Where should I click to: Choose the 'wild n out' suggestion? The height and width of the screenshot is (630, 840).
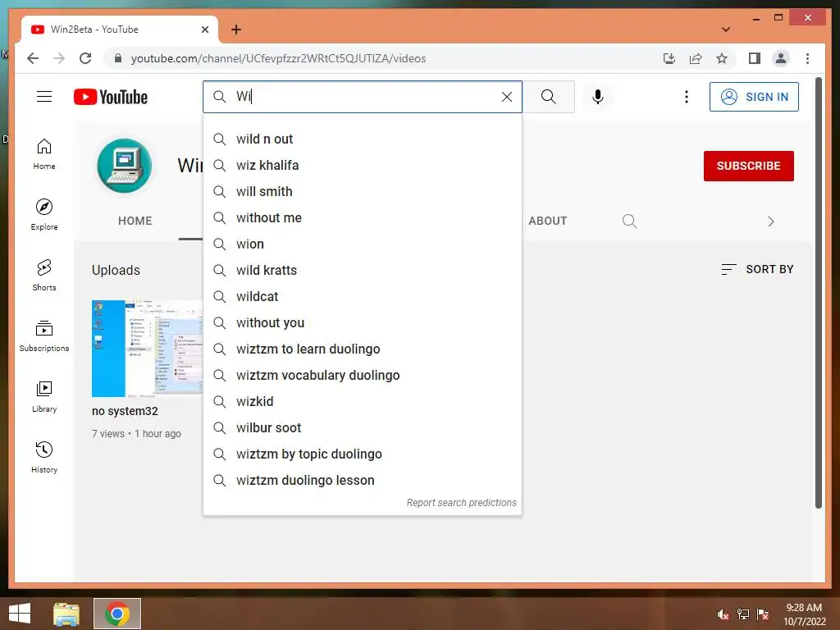(x=363, y=139)
